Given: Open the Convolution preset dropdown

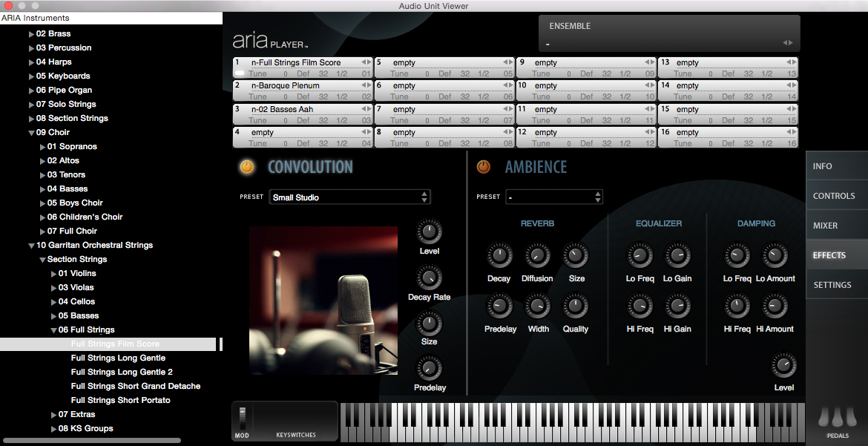Looking at the screenshot, I should pyautogui.click(x=349, y=197).
